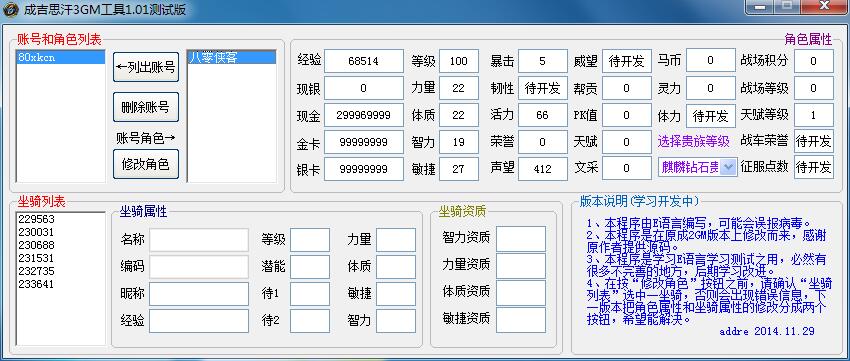Select account 80xkcn in account list
Image resolution: width=850 pixels, height=361 pixels.
pos(61,57)
